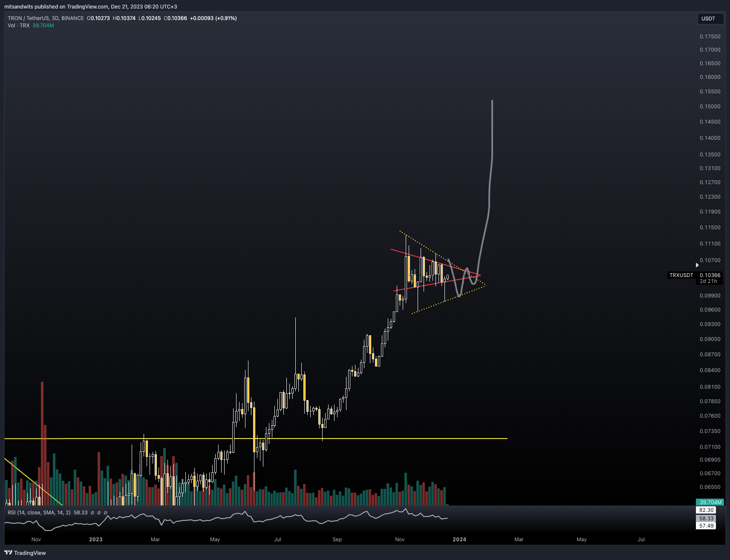
Task: Click the open price O0.10273 in header
Action: [98, 18]
